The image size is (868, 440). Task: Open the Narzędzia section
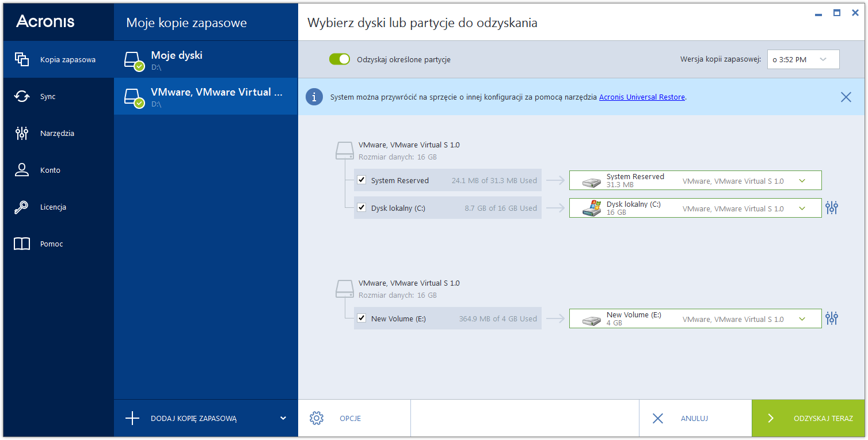pos(58,133)
